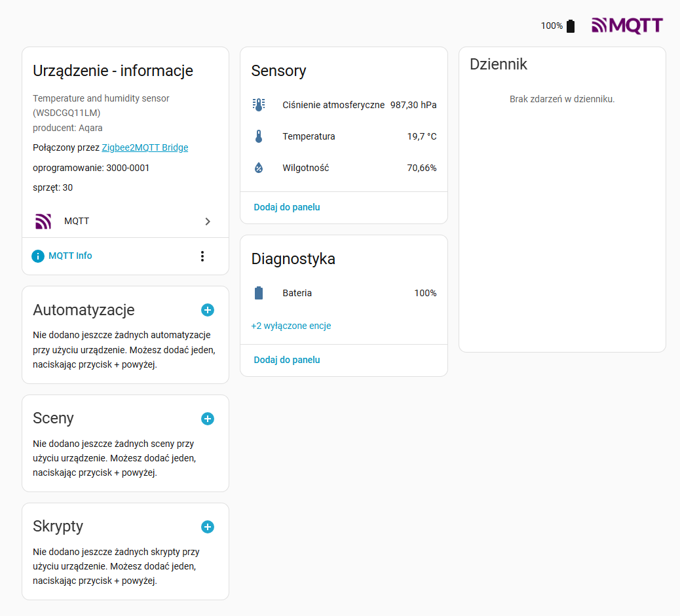Click the Temperatura thermometer icon
The height and width of the screenshot is (616, 680).
pyautogui.click(x=259, y=136)
